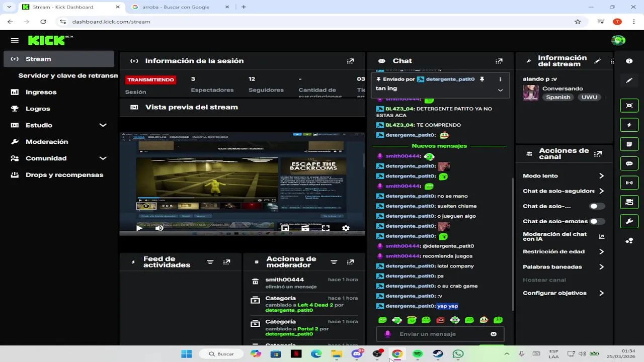Go to Logros in the sidebar
Screen dimensions: 644x362
coord(59,109)
